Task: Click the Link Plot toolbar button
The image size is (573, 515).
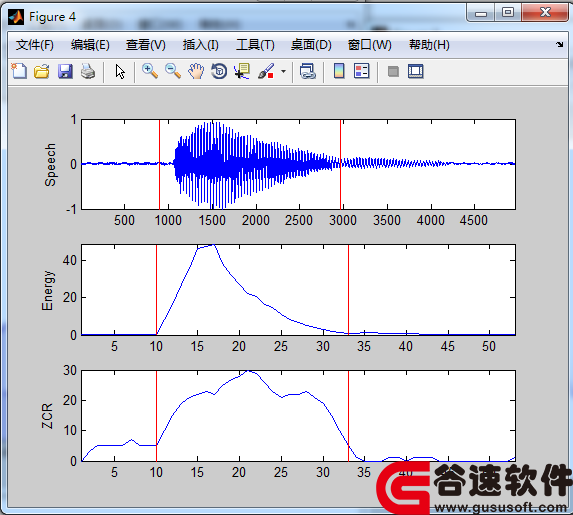Action: [308, 71]
